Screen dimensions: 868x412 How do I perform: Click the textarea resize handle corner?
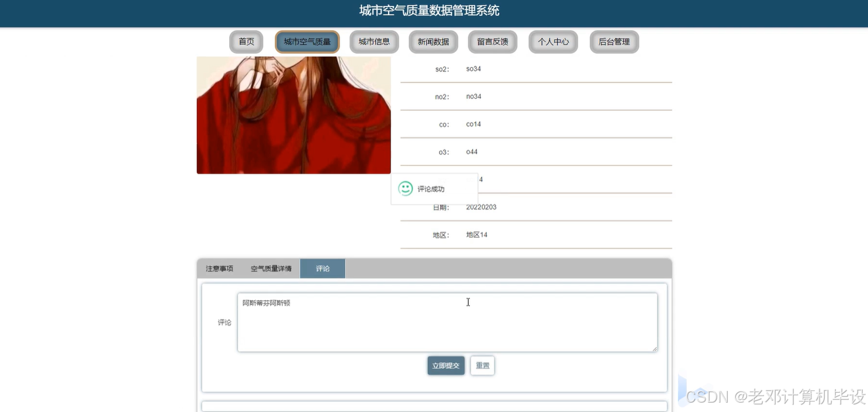(x=654, y=349)
